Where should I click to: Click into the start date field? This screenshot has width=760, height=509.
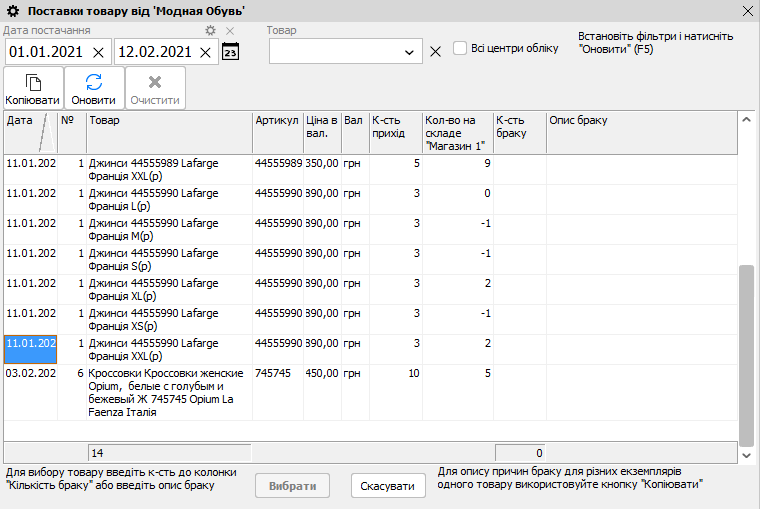click(x=46, y=52)
